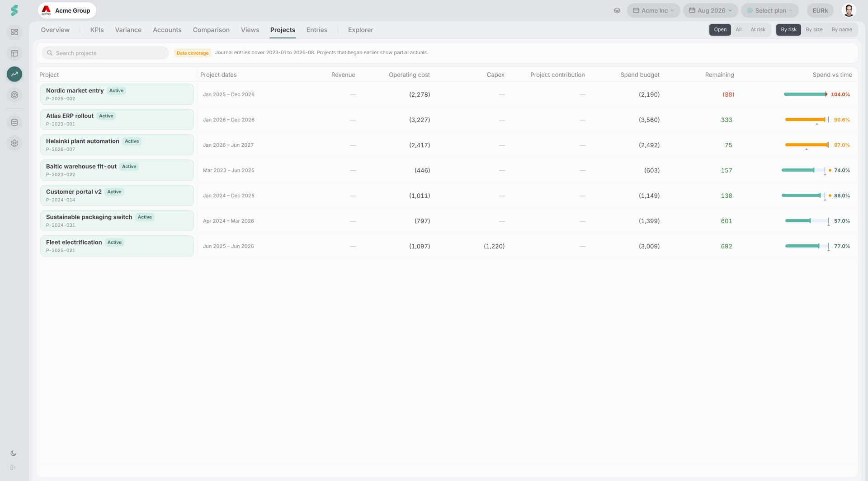Open Helsinki plant automation project
The height and width of the screenshot is (481, 868).
click(x=117, y=145)
